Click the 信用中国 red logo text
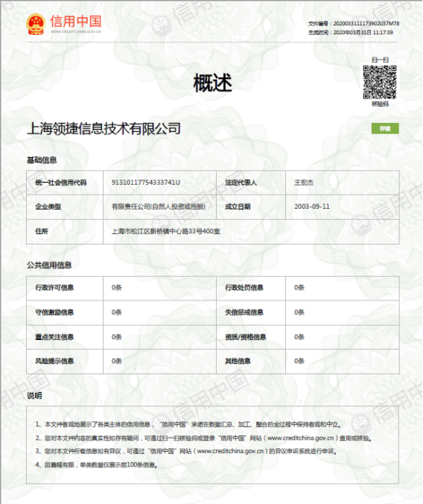 [76, 22]
